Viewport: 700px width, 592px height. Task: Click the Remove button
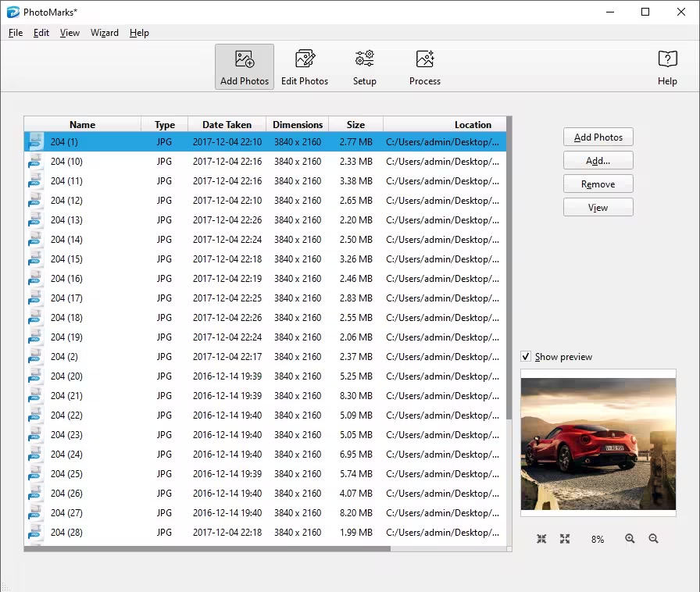pos(598,184)
